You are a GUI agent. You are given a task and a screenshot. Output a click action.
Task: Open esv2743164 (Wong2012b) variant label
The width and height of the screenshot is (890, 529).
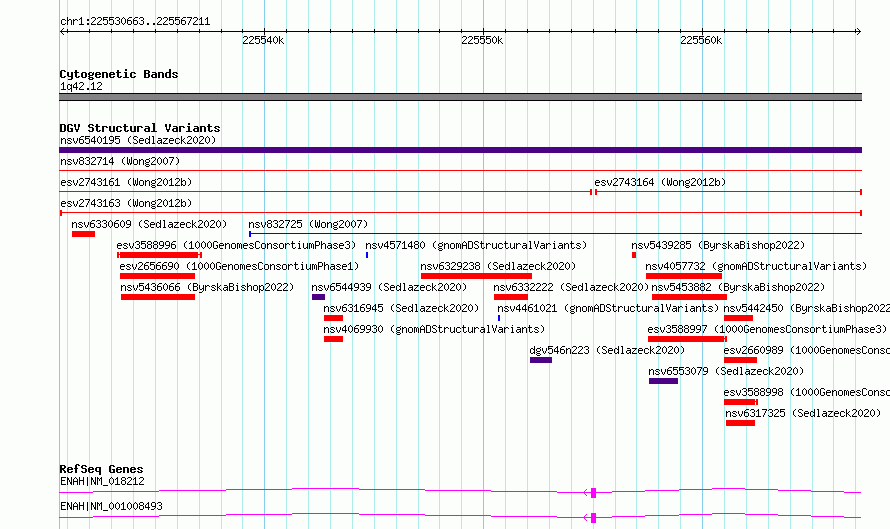coord(660,182)
